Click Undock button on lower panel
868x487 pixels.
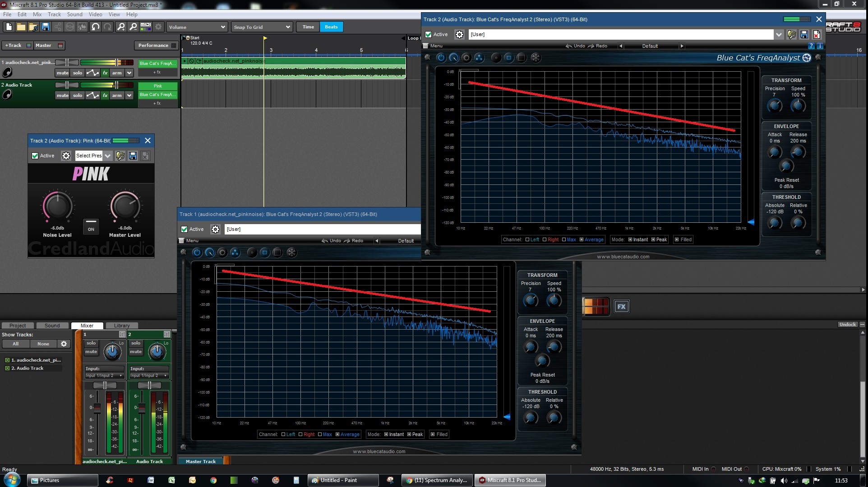tap(848, 324)
